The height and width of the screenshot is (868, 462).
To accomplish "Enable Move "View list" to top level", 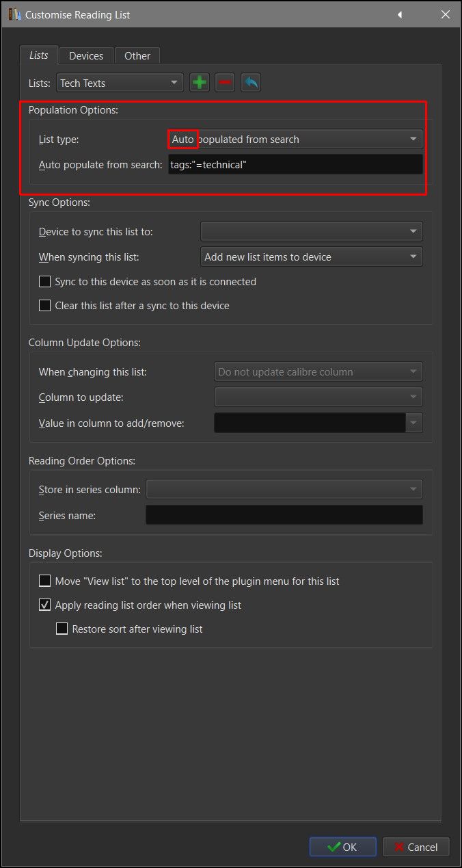I will pos(45,581).
